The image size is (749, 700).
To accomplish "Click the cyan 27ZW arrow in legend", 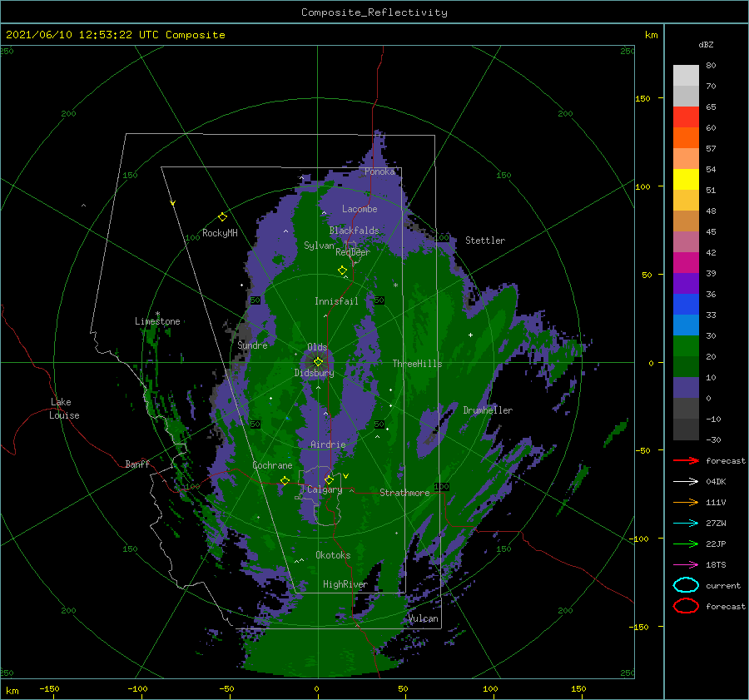I will [x=686, y=524].
